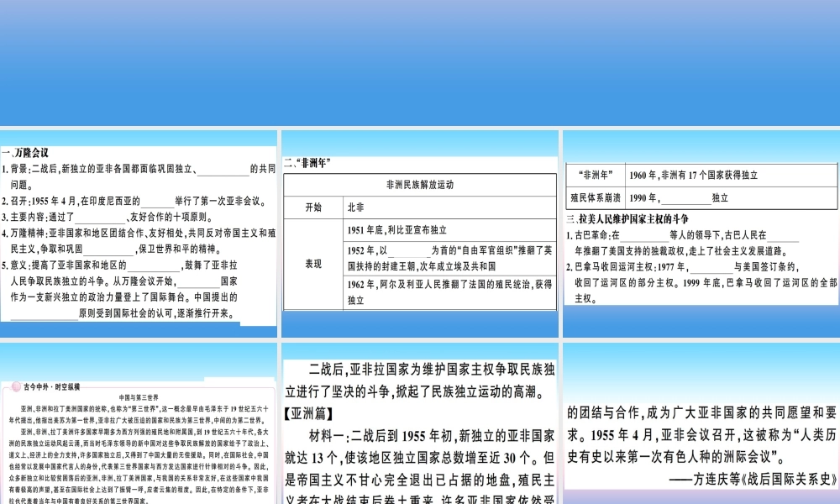Click the line starting 2. 召开:1955年4月
Image resolution: width=840 pixels, height=504 pixels.
(134, 201)
